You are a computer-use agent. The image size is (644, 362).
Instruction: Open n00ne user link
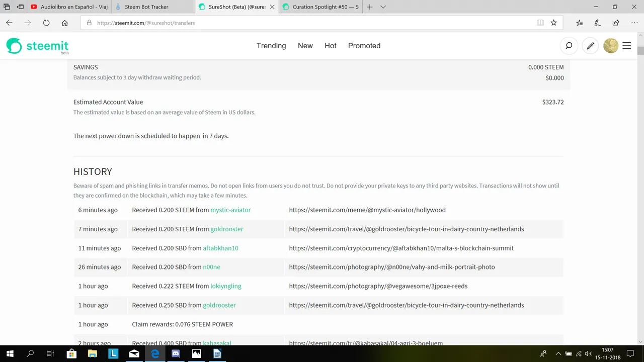tap(211, 267)
